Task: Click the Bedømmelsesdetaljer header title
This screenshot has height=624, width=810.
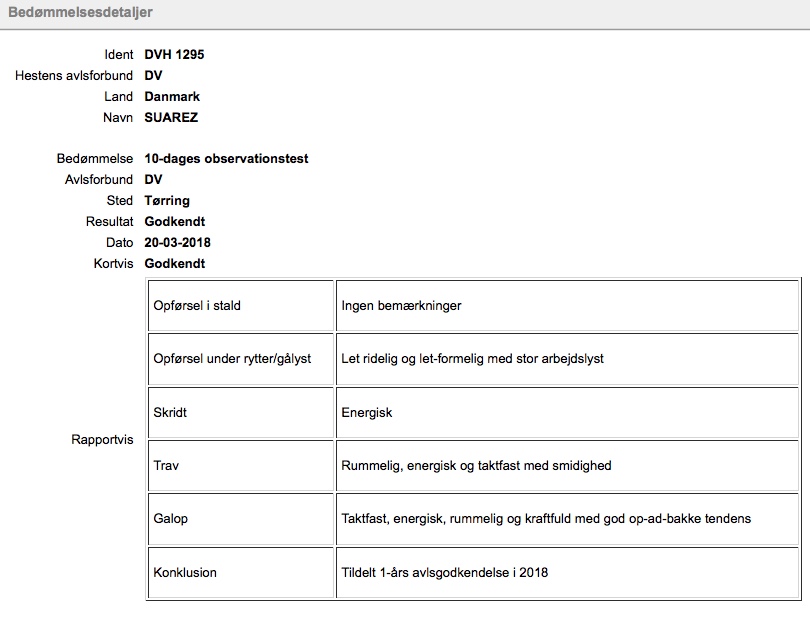Action: tap(80, 12)
